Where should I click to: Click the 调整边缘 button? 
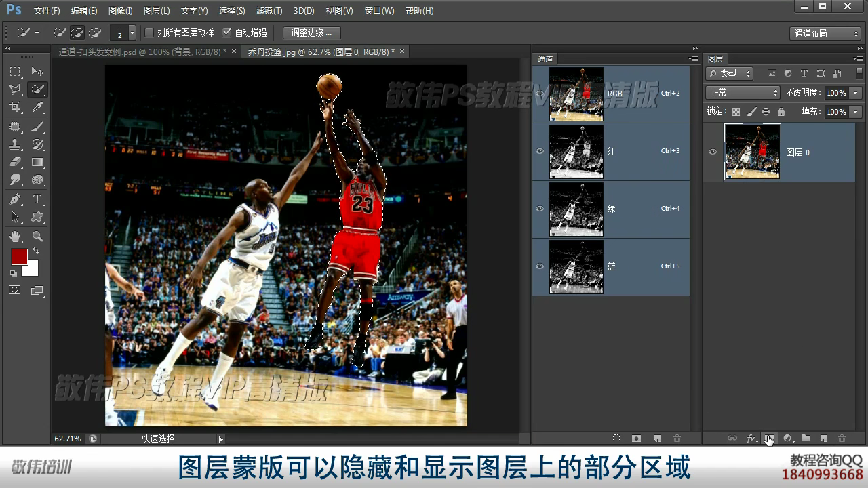[x=312, y=33]
